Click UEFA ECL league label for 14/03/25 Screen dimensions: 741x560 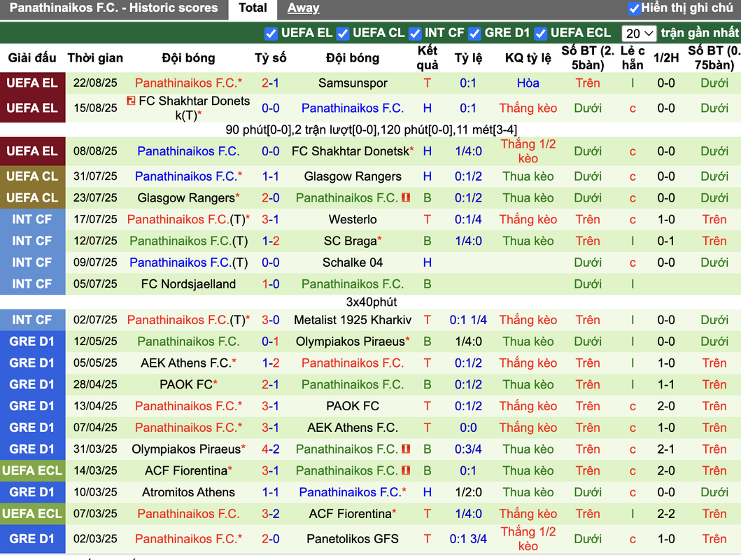pos(33,470)
